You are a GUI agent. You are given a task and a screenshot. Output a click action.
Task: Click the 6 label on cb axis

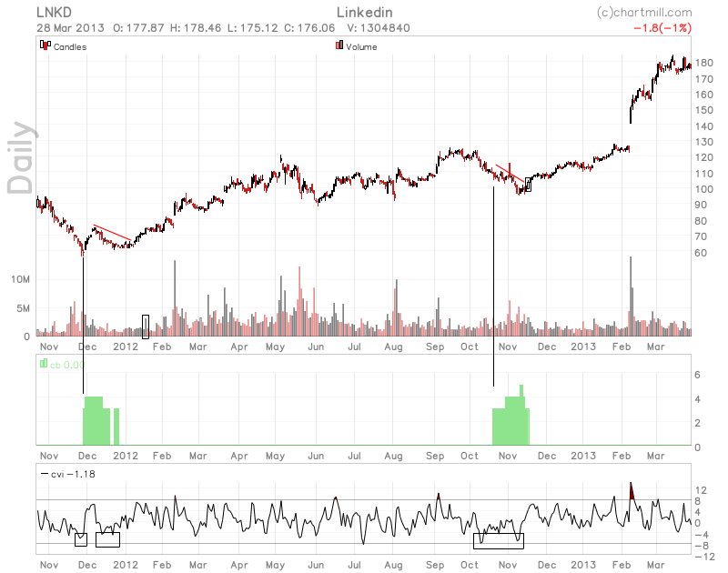tap(697, 375)
